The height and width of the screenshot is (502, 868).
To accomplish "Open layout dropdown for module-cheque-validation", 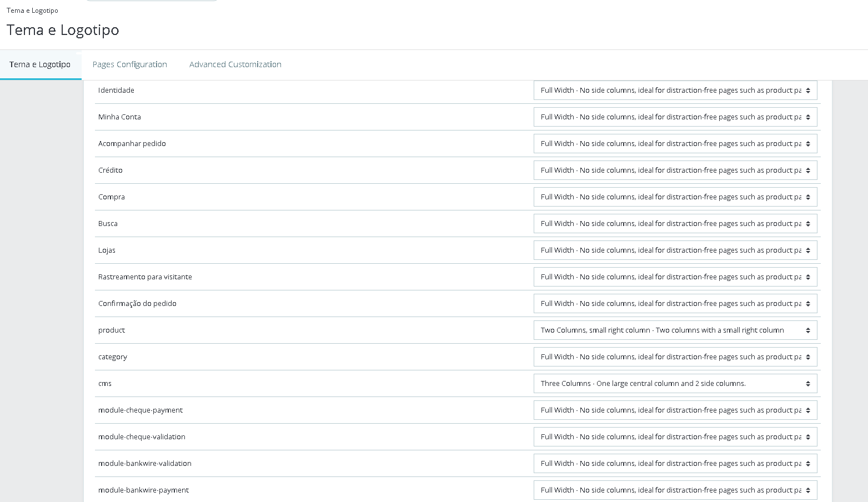I will tap(675, 437).
